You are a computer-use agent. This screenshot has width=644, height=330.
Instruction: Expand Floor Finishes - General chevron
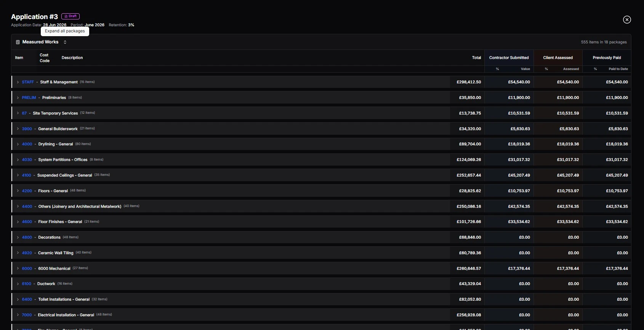18,222
